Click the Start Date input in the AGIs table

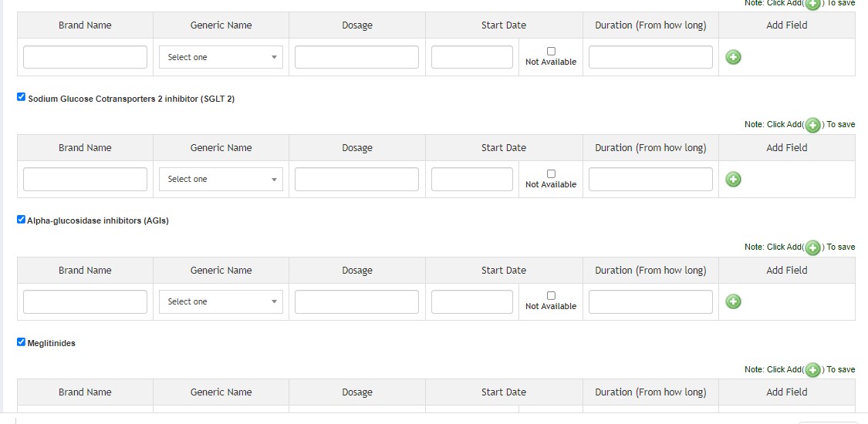pyautogui.click(x=471, y=301)
